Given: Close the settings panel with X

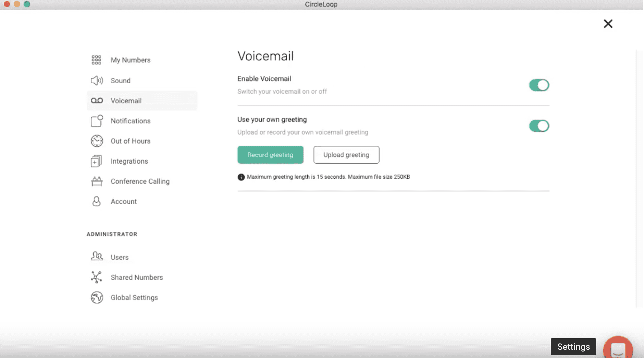Looking at the screenshot, I should point(608,24).
